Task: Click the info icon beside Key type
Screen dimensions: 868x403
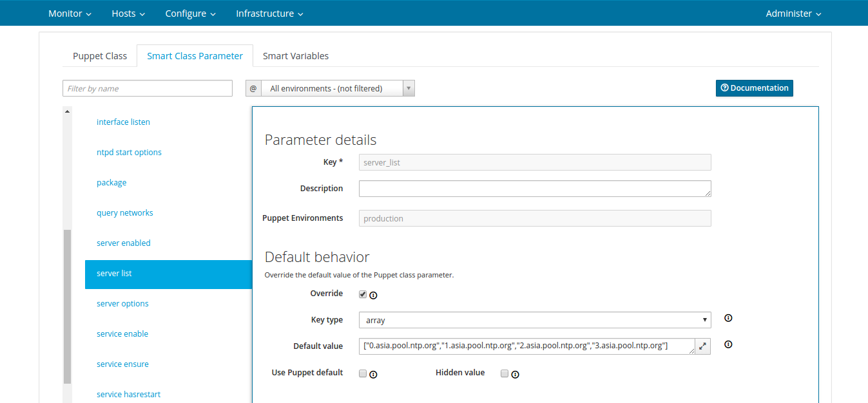Action: 728,318
